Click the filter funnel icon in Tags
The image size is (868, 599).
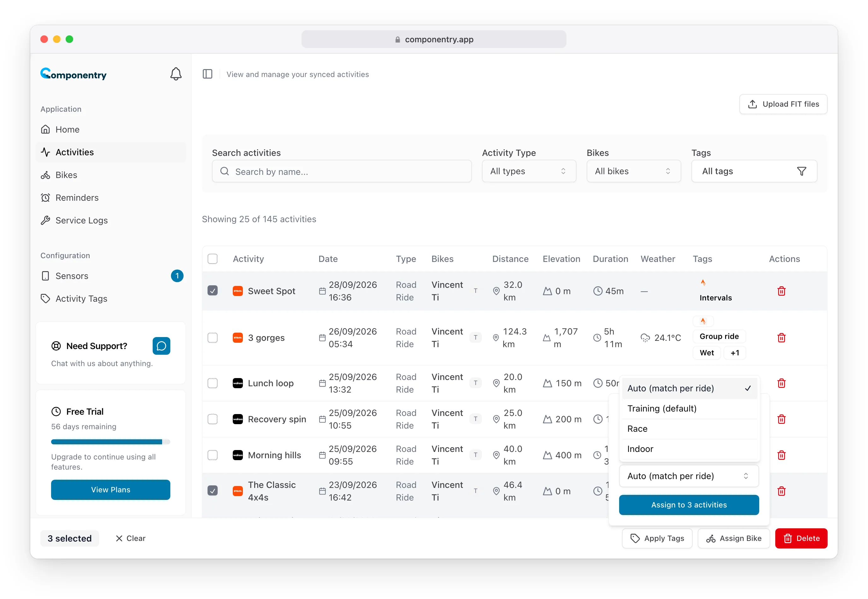point(801,171)
